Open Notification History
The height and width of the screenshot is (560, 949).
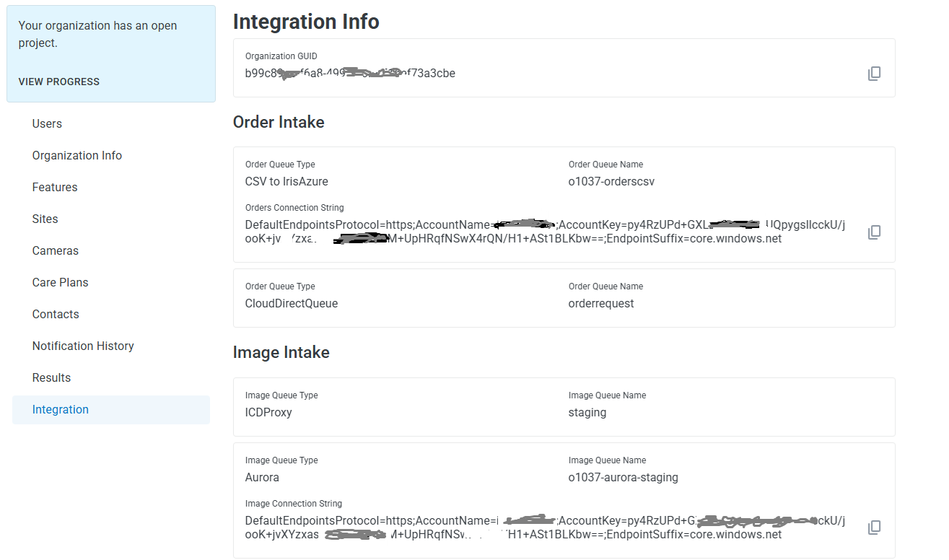pyautogui.click(x=83, y=346)
